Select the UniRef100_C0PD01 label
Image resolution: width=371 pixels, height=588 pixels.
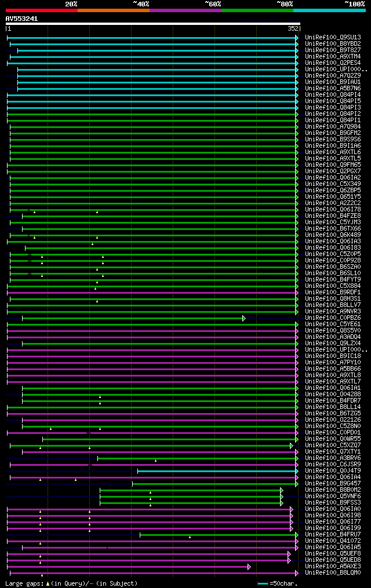[x=333, y=433]
